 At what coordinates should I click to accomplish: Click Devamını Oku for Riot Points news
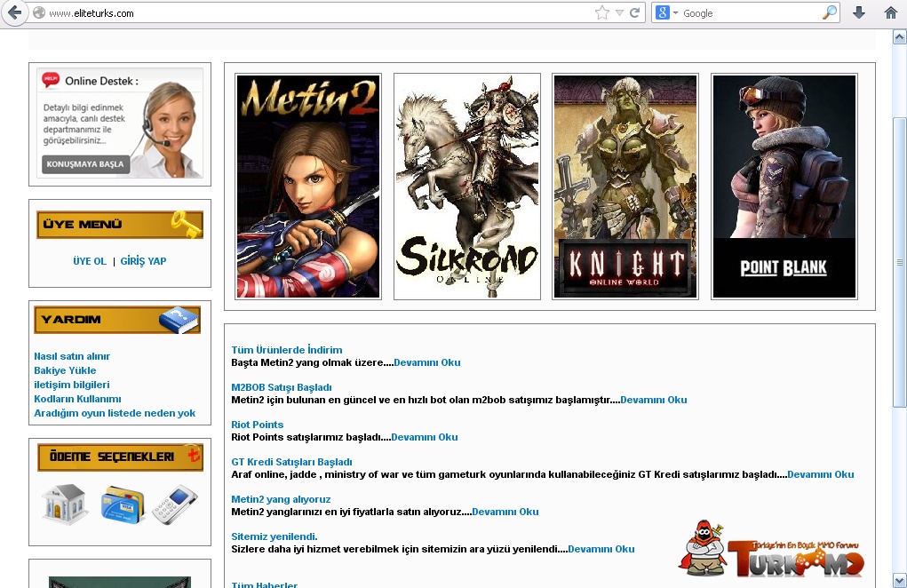click(425, 438)
